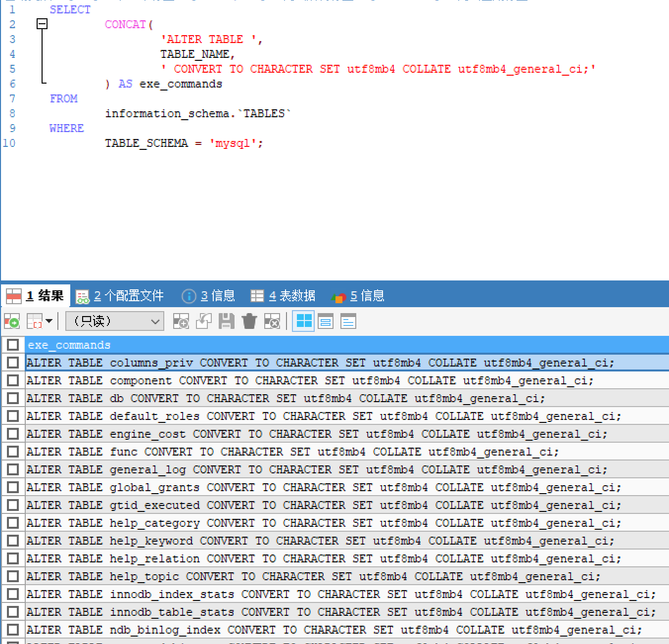
Task: Click the CONVERT TO CHARACTER SET string
Action: coord(378,69)
